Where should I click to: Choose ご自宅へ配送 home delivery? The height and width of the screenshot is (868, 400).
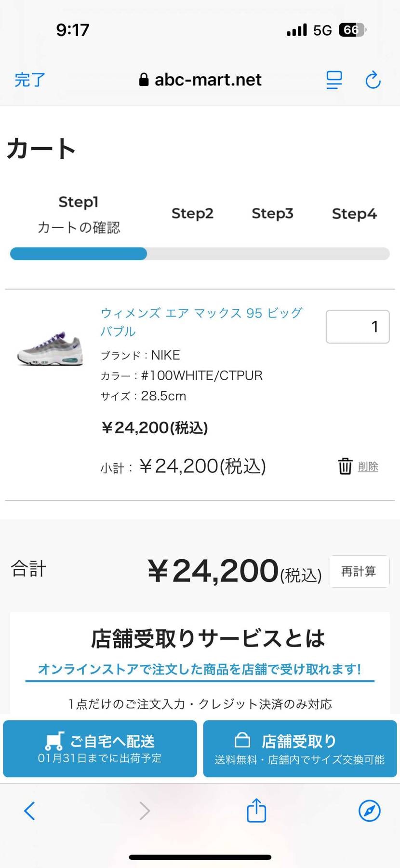pyautogui.click(x=100, y=748)
